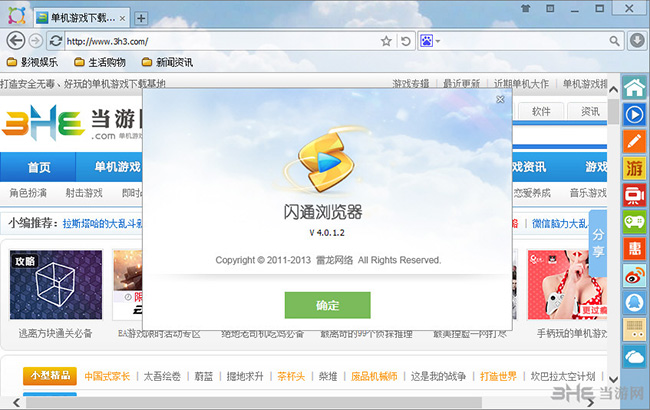
Task: Reload page with the refresh icon
Action: 56,41
